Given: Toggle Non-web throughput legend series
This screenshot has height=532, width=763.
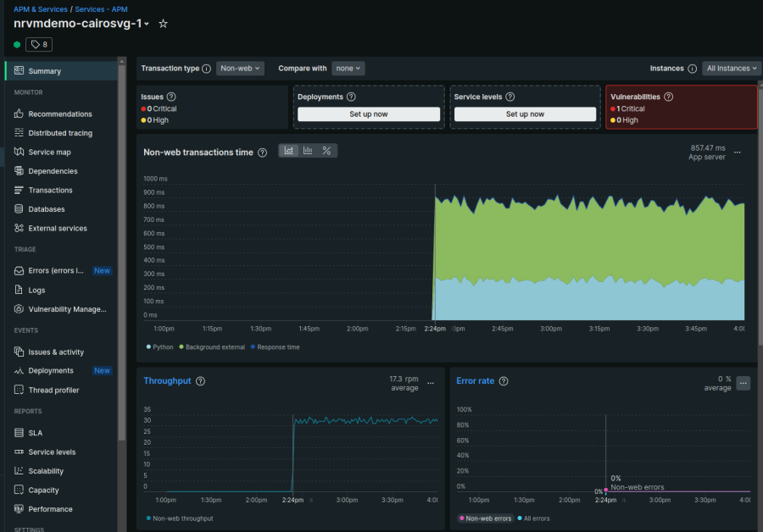Looking at the screenshot, I should 180,518.
